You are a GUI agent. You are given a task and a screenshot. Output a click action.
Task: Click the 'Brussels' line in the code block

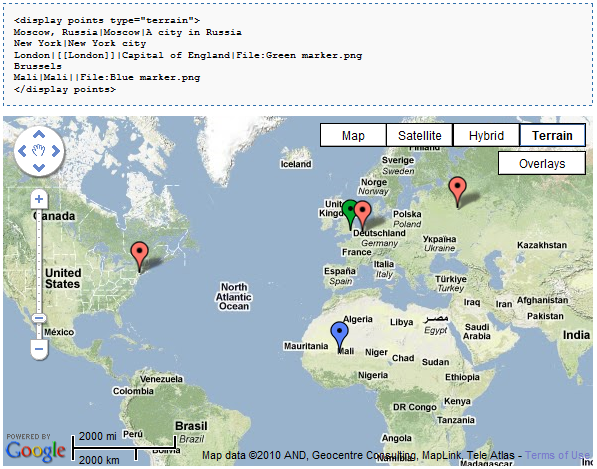pyautogui.click(x=37, y=66)
